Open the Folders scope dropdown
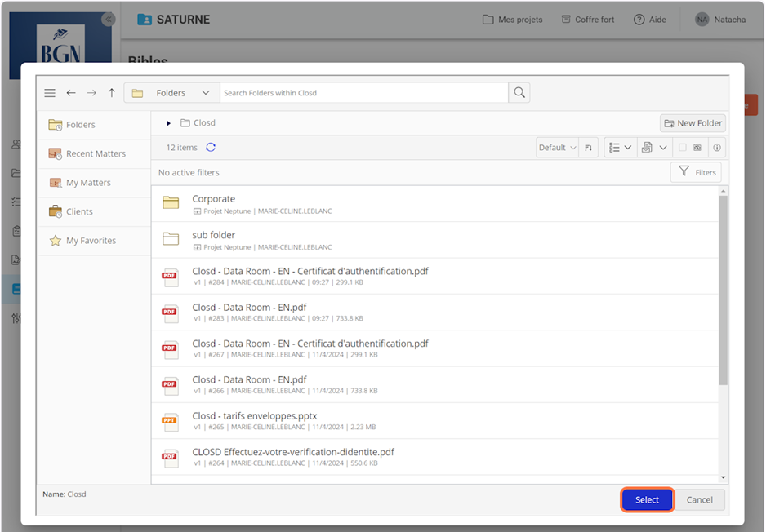Image resolution: width=784 pixels, height=532 pixels. point(171,93)
